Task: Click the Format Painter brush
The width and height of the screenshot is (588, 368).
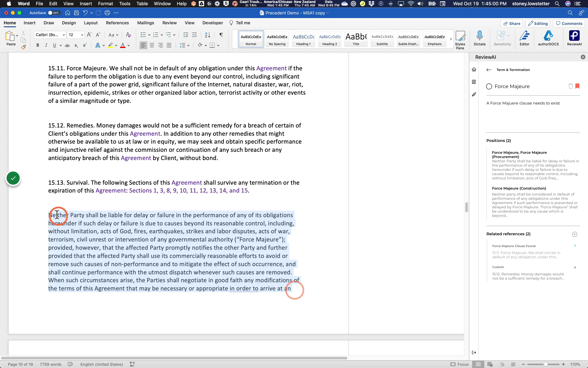Action: (x=23, y=47)
